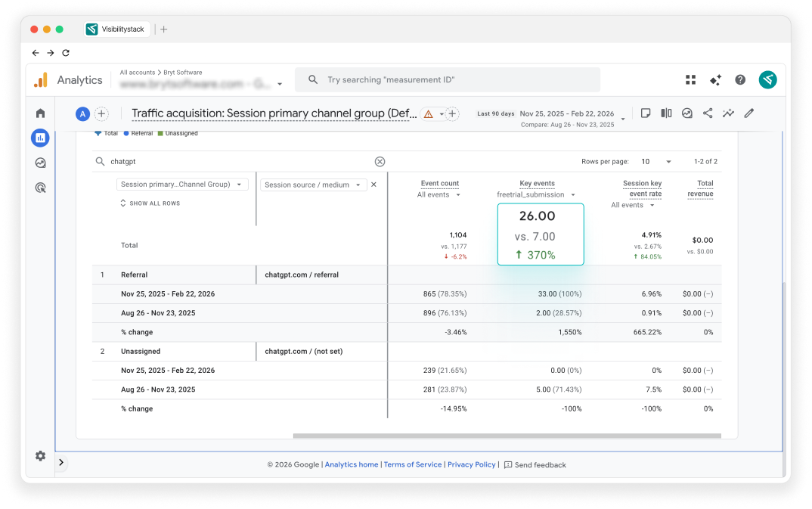Remove the Session source / medium dimension
The height and width of the screenshot is (509, 812).
pos(373,185)
